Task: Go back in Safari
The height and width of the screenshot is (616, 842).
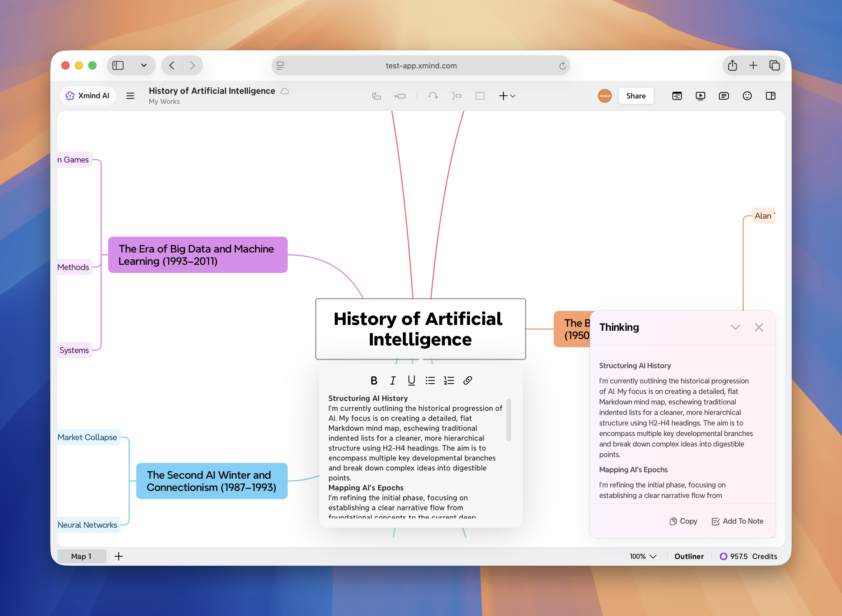Action: [172, 66]
